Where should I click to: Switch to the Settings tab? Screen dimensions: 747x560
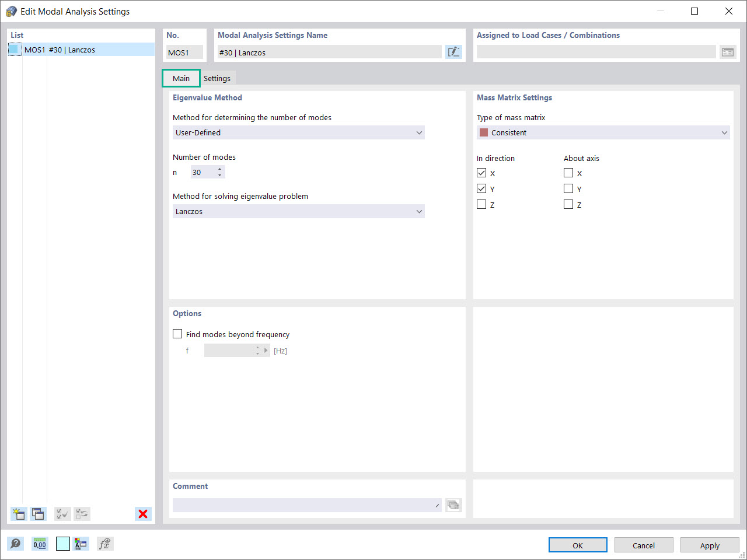217,78
